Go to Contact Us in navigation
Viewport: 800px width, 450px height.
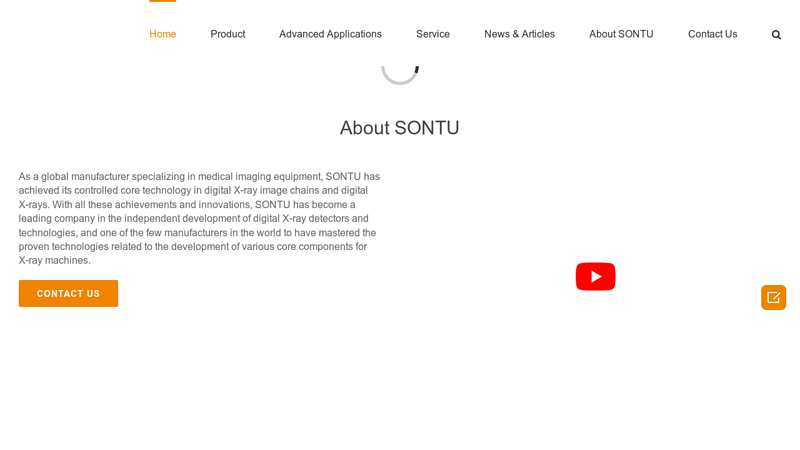(712, 34)
